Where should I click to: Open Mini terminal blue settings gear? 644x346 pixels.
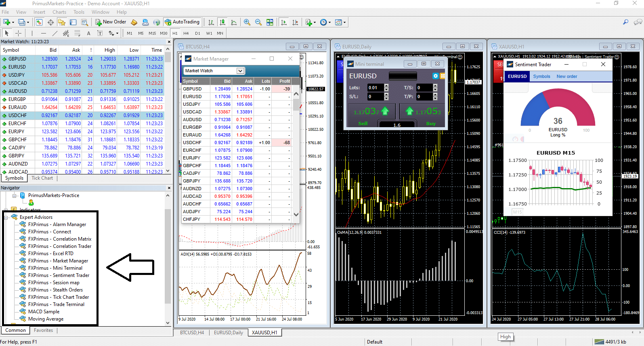click(x=435, y=76)
